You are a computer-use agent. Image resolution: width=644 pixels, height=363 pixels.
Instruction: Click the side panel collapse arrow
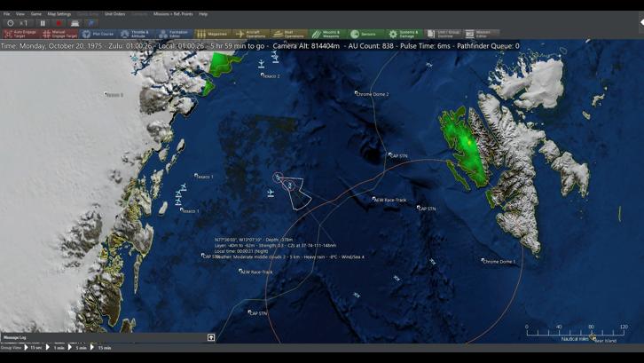641,22
